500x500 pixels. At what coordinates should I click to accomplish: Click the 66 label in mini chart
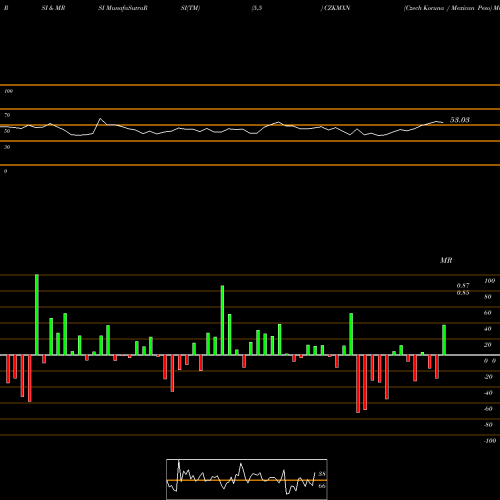322,486
